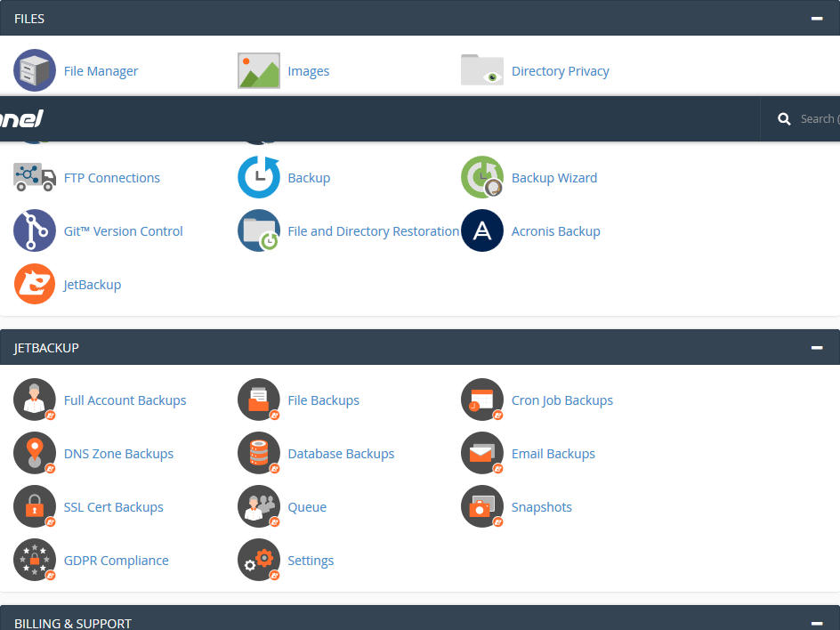Open the Directory Privacy link
Screen dimensions: 840x630
(x=561, y=71)
